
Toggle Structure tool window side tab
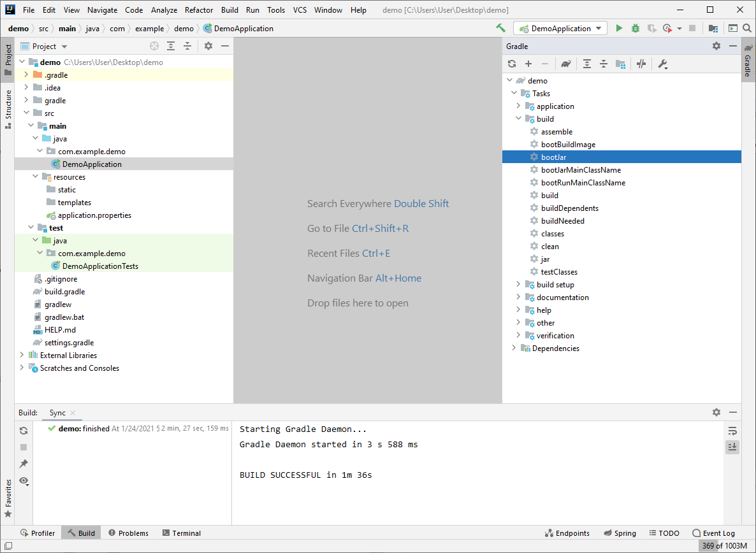(x=8, y=110)
